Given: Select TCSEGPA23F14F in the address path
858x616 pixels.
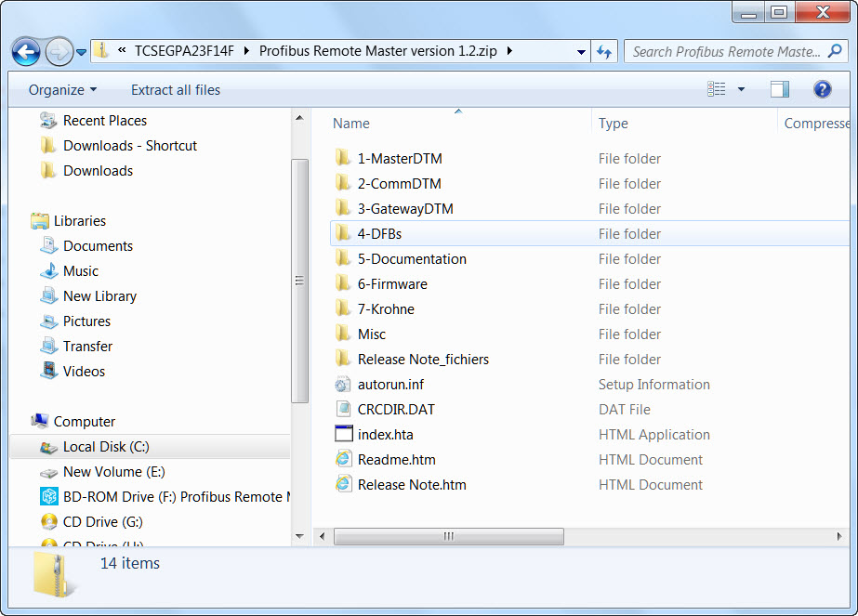Looking at the screenshot, I should coord(184,51).
